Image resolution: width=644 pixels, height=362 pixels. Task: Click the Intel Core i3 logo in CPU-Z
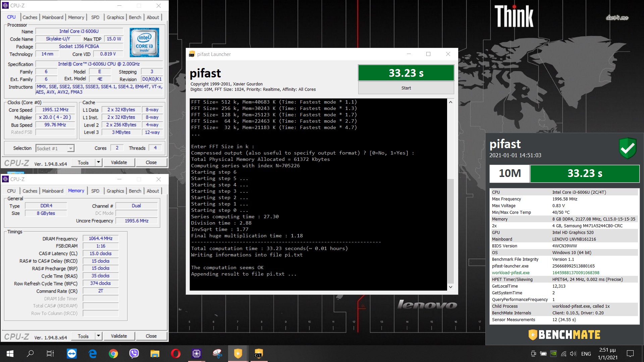click(144, 42)
